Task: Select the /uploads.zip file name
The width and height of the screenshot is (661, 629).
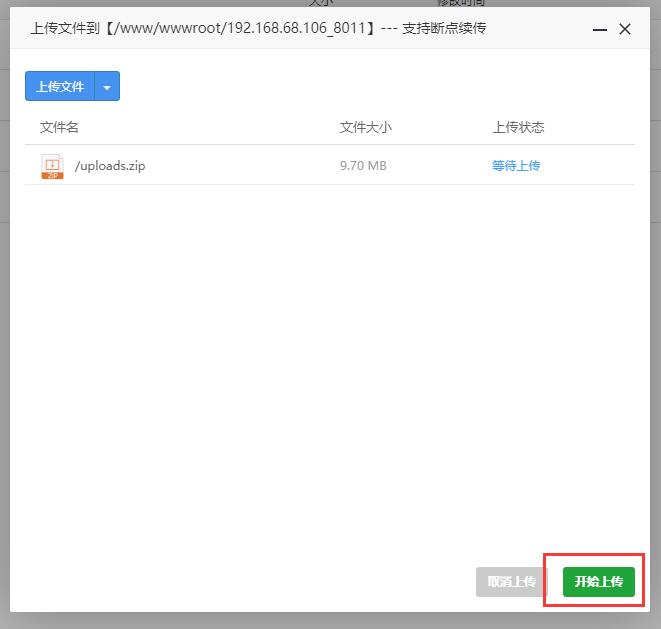Action: [x=110, y=166]
